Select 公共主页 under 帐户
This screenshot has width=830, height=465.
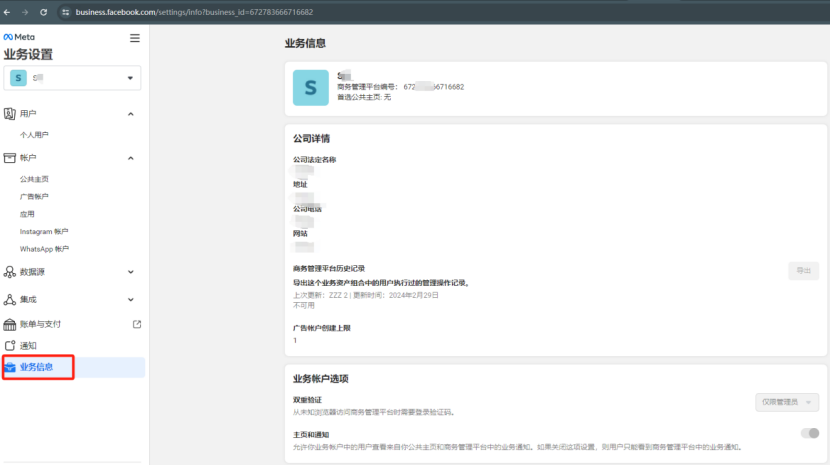[x=34, y=180]
